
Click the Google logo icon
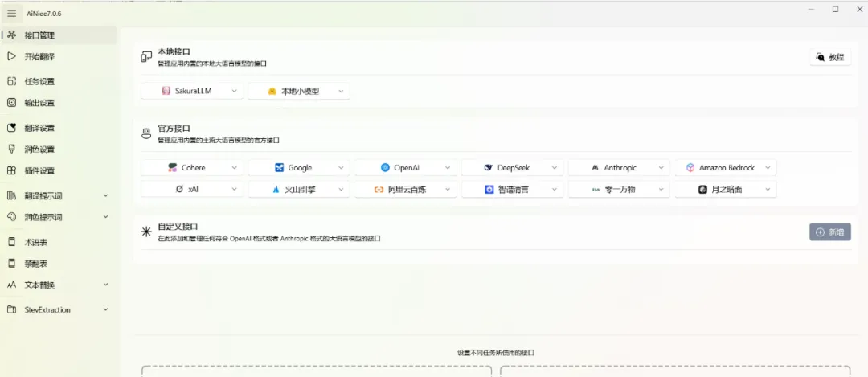tap(280, 168)
